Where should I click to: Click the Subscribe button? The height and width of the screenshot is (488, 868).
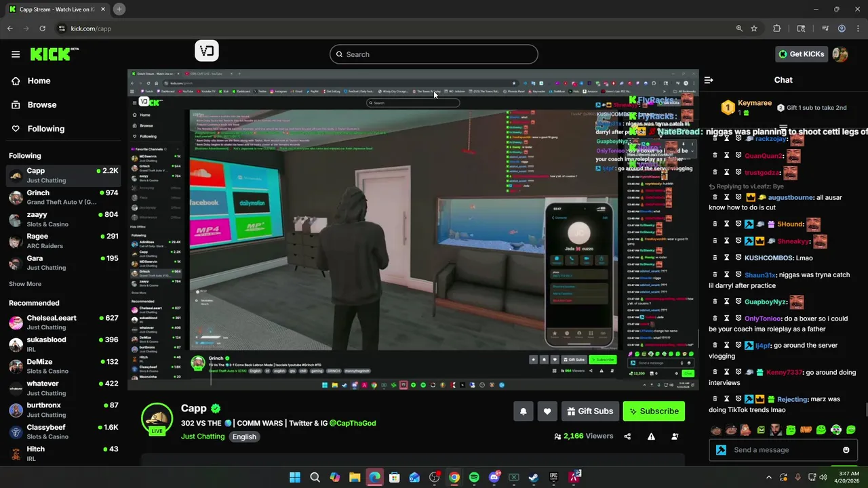[654, 411]
